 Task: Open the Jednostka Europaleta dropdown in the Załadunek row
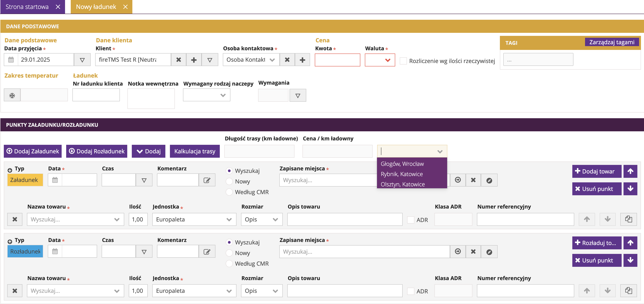click(x=194, y=219)
